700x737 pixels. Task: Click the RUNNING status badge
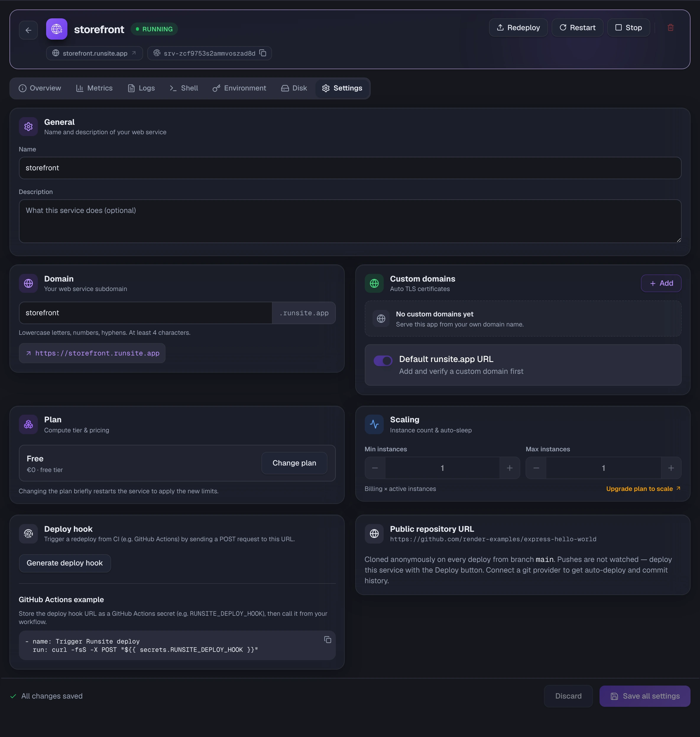pyautogui.click(x=154, y=29)
